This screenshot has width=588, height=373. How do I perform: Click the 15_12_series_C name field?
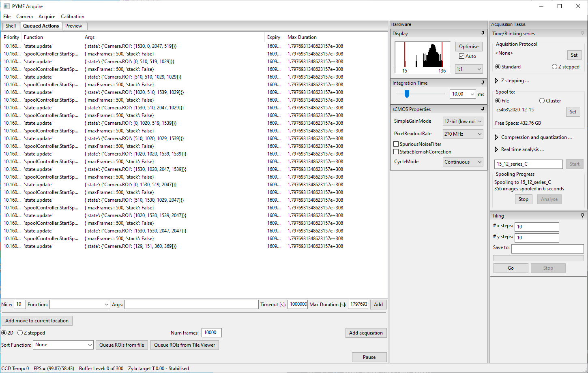(528, 164)
